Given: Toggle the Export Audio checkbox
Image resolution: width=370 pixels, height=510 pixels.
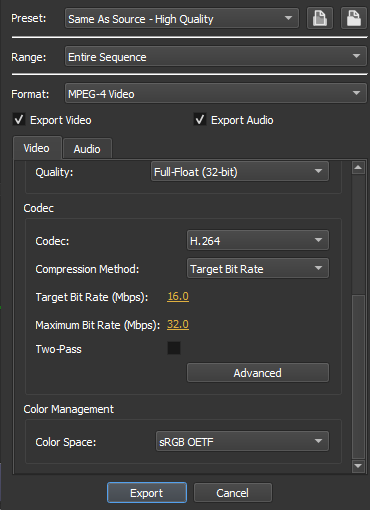Looking at the screenshot, I should [x=200, y=119].
